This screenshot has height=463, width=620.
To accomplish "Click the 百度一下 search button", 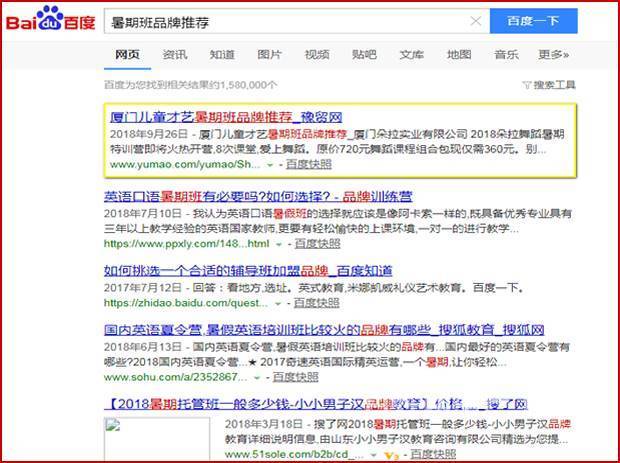I will pyautogui.click(x=533, y=21).
